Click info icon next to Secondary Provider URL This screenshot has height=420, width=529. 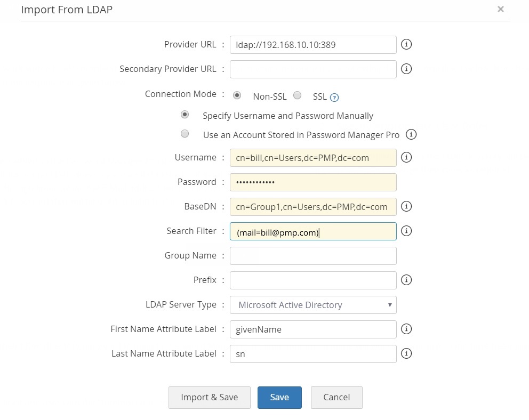[x=406, y=69]
